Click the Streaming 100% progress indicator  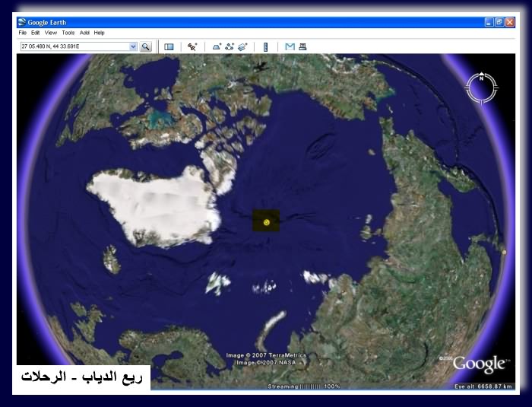click(x=304, y=386)
